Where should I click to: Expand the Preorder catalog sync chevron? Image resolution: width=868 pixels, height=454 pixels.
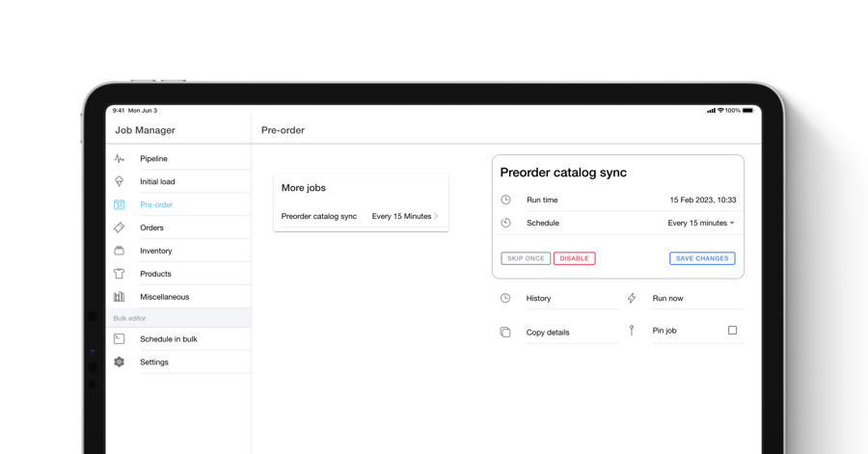(x=436, y=216)
